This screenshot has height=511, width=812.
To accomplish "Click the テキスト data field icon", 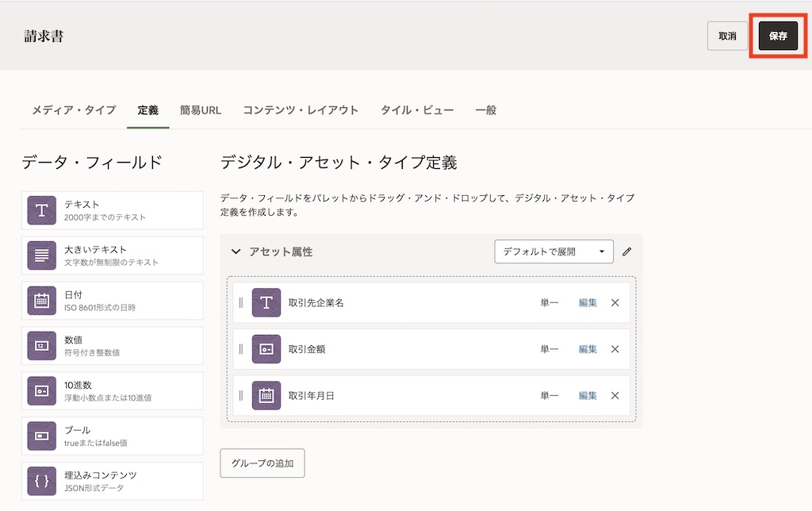I will [41, 210].
